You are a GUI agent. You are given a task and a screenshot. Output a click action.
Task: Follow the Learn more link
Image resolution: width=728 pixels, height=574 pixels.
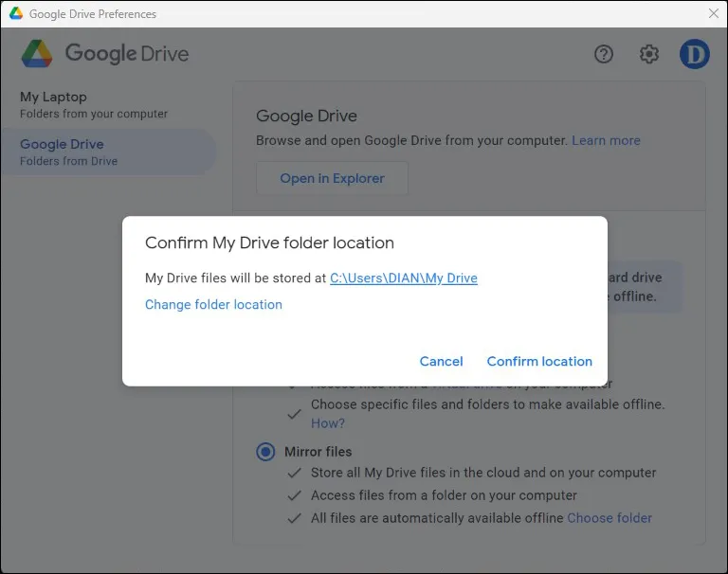coord(606,140)
